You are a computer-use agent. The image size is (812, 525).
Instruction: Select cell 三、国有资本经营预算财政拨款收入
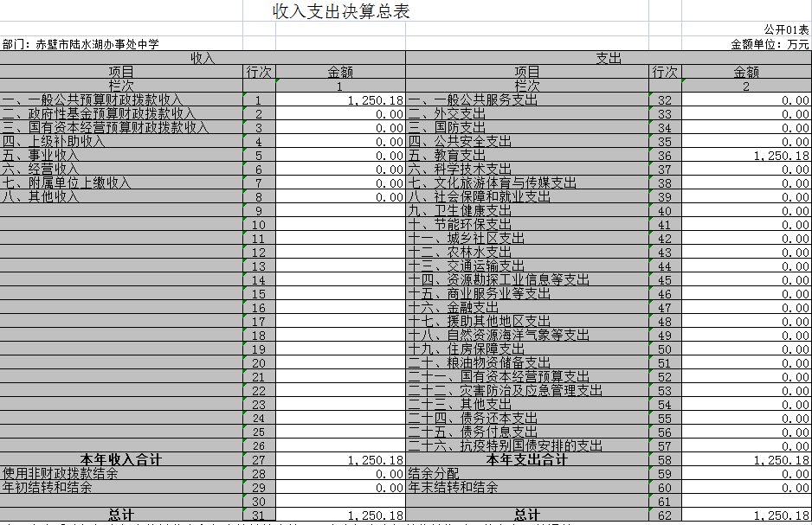pos(121,128)
